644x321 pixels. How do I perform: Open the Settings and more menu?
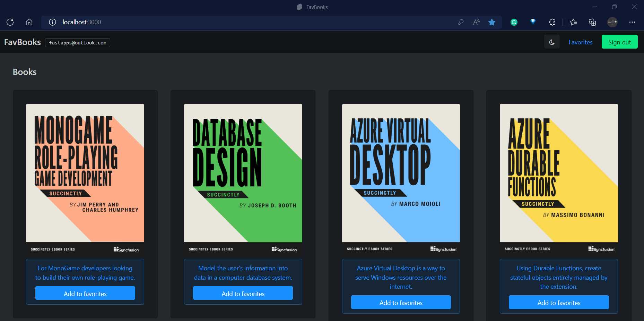tap(632, 22)
